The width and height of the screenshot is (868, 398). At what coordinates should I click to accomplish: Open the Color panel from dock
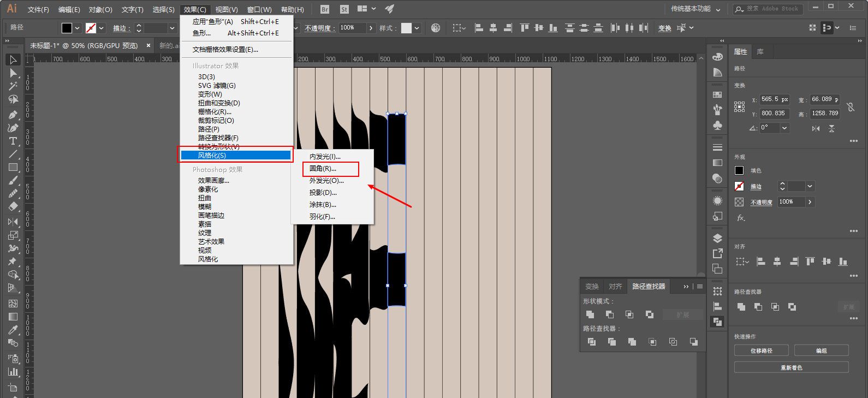tap(717, 57)
